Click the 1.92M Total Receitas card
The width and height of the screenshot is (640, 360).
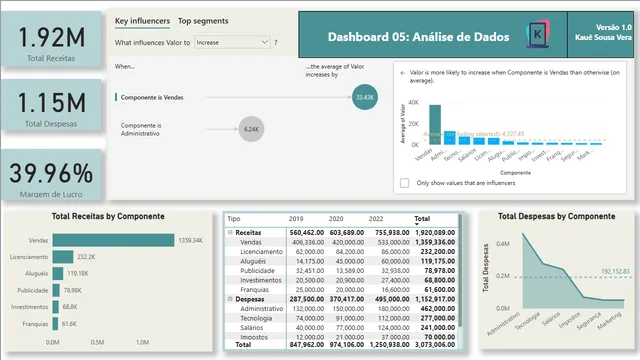pyautogui.click(x=51, y=39)
